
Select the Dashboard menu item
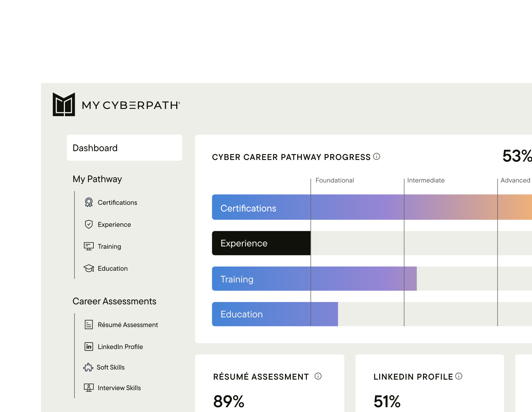pyautogui.click(x=124, y=148)
